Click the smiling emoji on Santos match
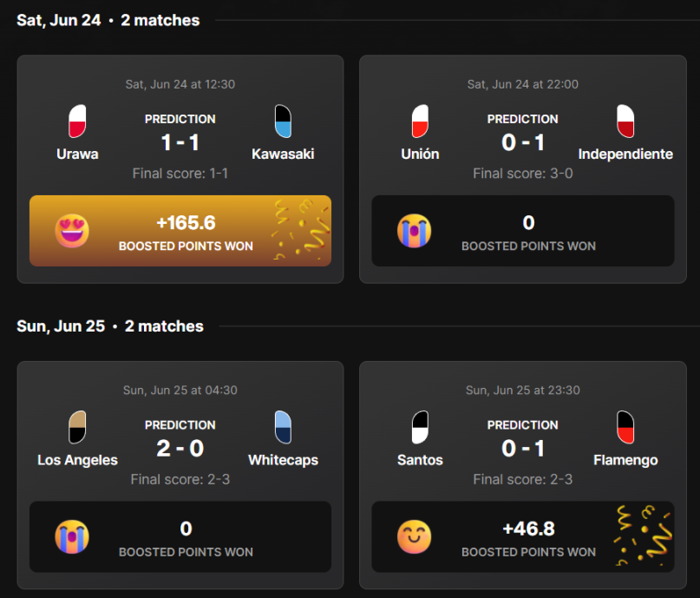This screenshot has width=700, height=598. tap(415, 537)
